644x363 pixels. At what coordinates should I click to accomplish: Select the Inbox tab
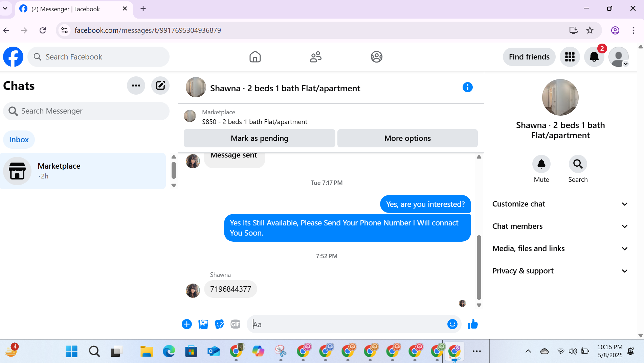(19, 140)
